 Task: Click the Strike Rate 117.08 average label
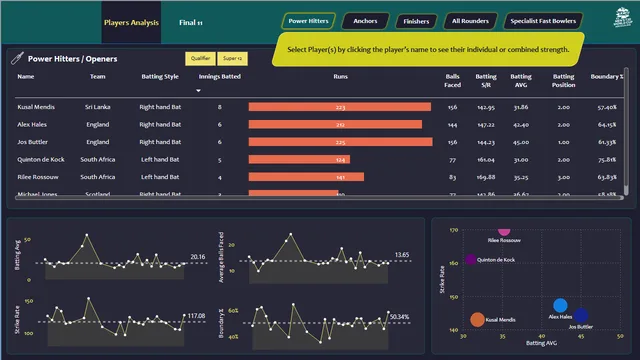pyautogui.click(x=196, y=316)
